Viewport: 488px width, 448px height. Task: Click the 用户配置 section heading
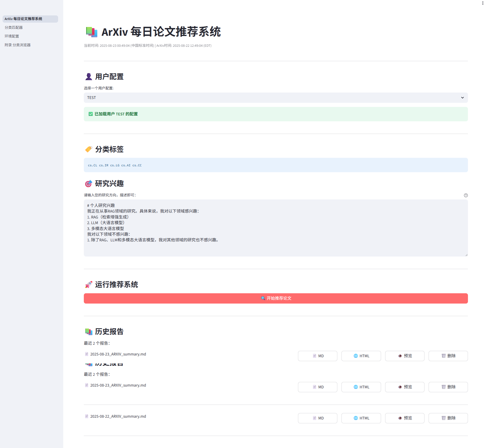coord(104,77)
